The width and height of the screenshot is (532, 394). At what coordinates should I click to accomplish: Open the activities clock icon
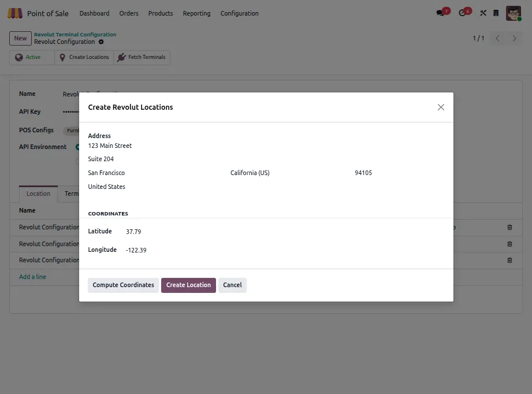[462, 13]
